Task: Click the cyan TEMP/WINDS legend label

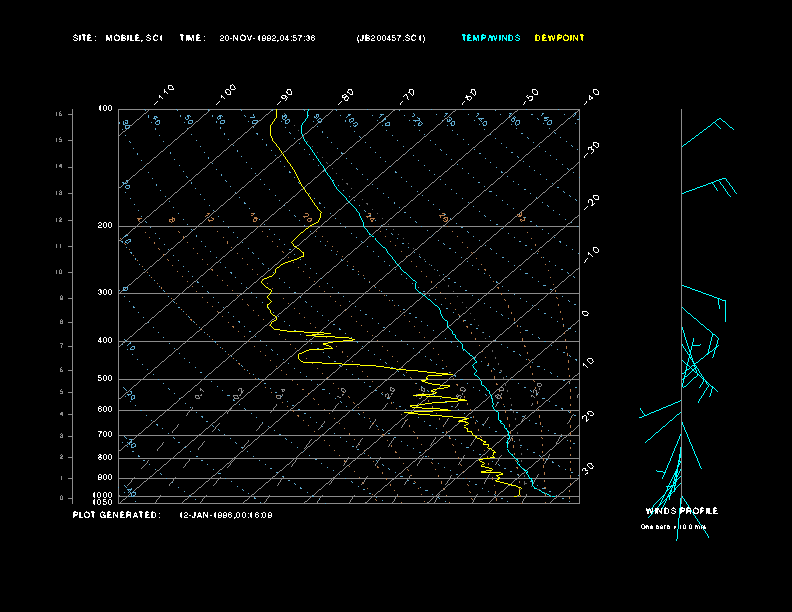Action: [490, 38]
